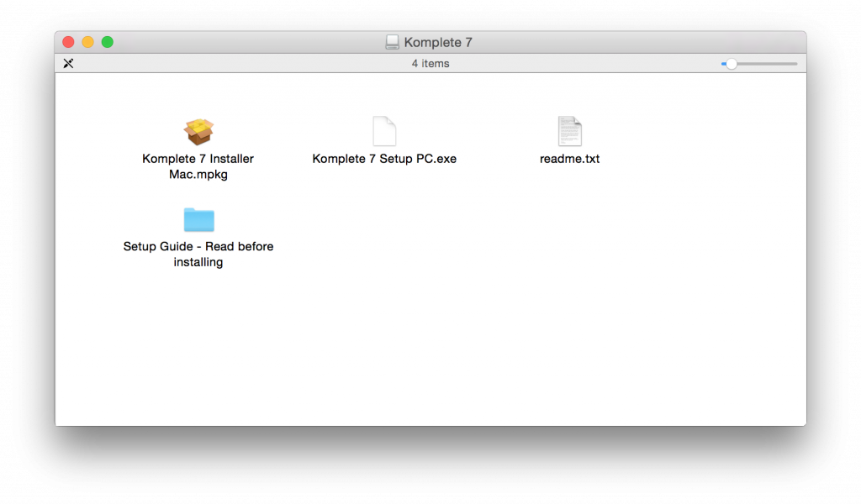Click the 'readme.txt' file name label
Image resolution: width=861 pixels, height=504 pixels.
click(569, 159)
